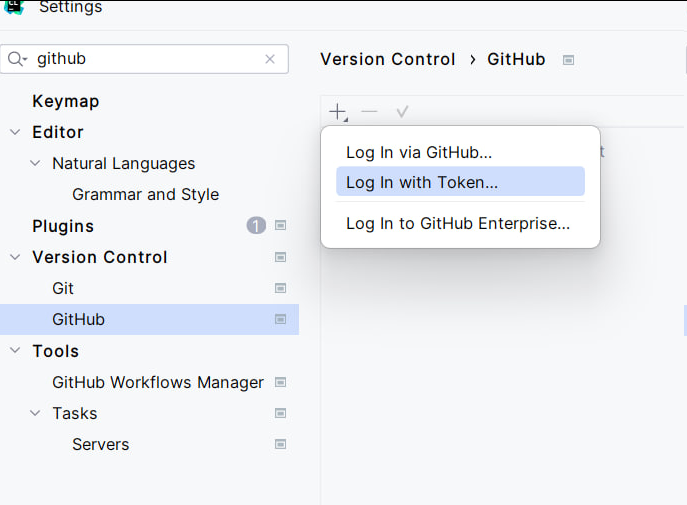Viewport: 687px width, 505px height.
Task: Click the plus Add account icon
Action: (338, 112)
